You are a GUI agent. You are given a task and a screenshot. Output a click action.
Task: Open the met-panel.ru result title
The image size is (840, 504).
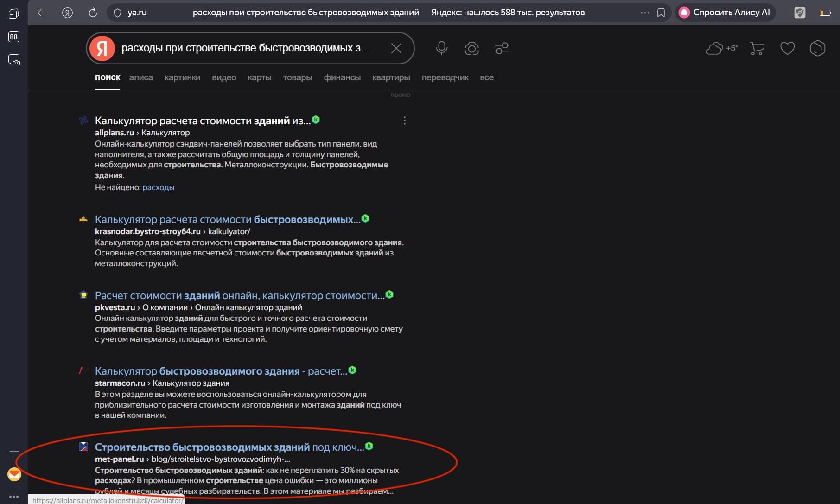(x=229, y=447)
